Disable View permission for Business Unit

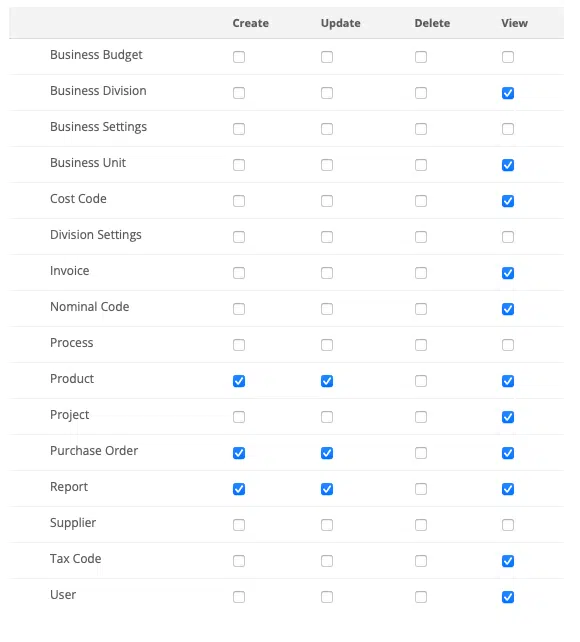[x=508, y=165]
